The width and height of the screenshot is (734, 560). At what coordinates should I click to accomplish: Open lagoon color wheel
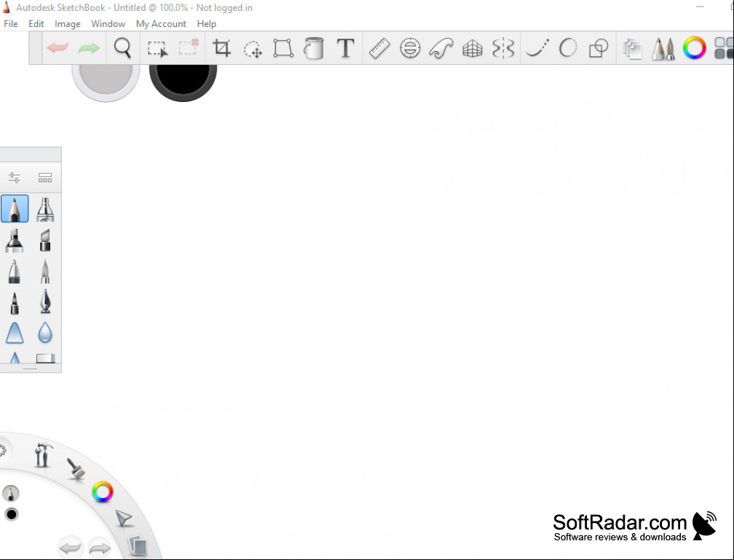pos(103,492)
